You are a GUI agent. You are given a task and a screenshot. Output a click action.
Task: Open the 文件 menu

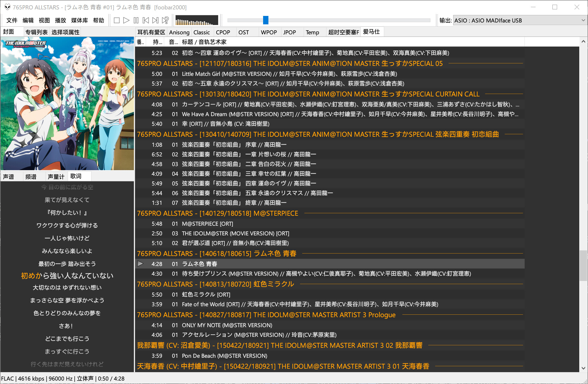12,20
